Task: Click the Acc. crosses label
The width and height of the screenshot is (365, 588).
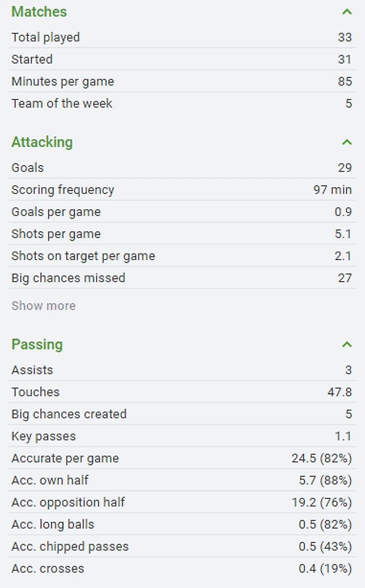Action: point(47,568)
